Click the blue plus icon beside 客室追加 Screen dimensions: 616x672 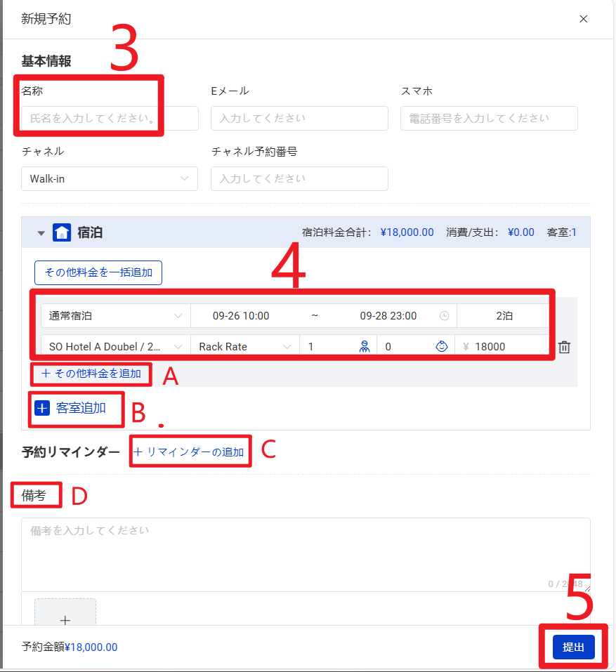(x=42, y=408)
